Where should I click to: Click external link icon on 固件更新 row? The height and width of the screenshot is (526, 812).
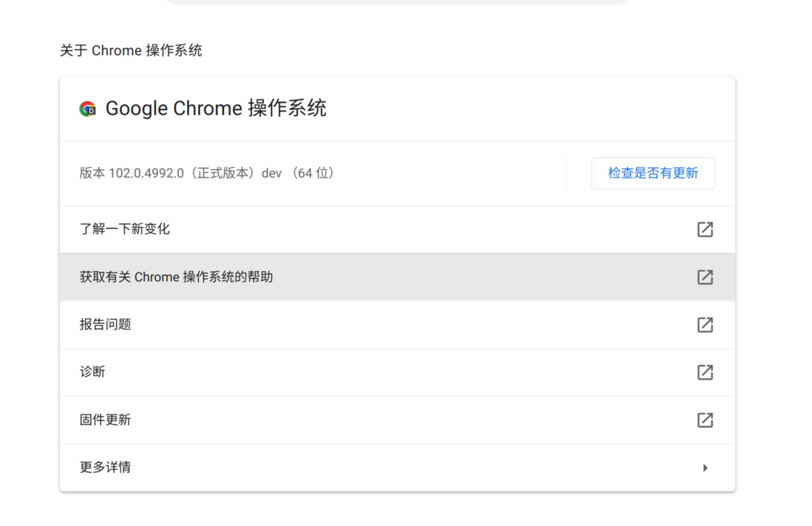coord(705,420)
